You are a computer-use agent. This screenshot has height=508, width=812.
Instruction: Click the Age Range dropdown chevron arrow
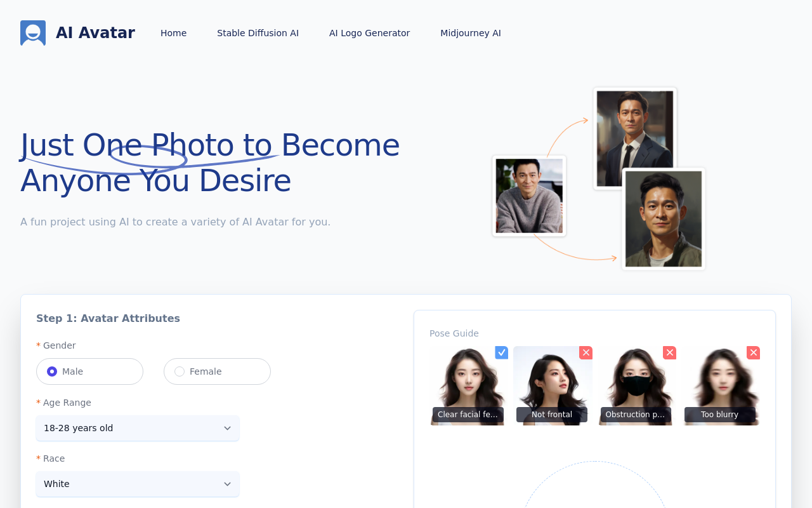(x=227, y=428)
